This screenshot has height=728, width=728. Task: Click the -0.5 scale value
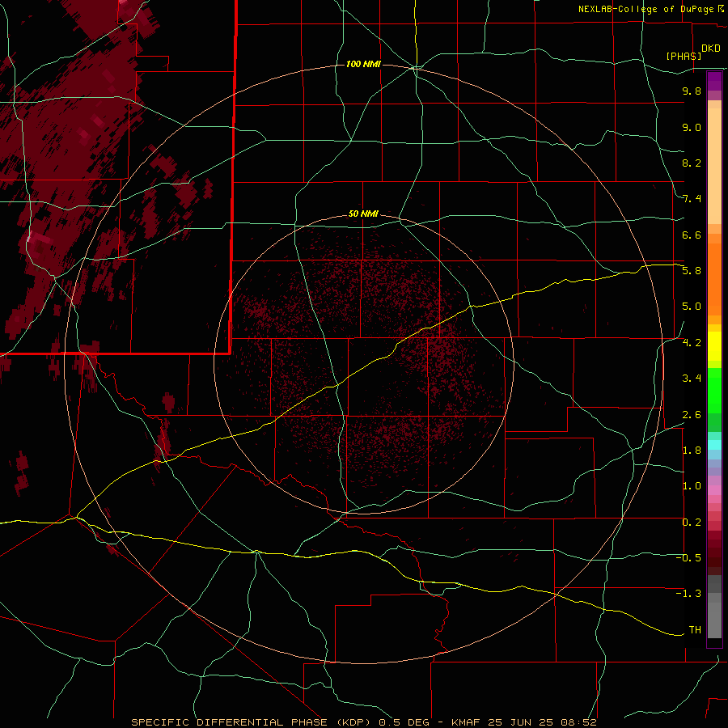688,558
